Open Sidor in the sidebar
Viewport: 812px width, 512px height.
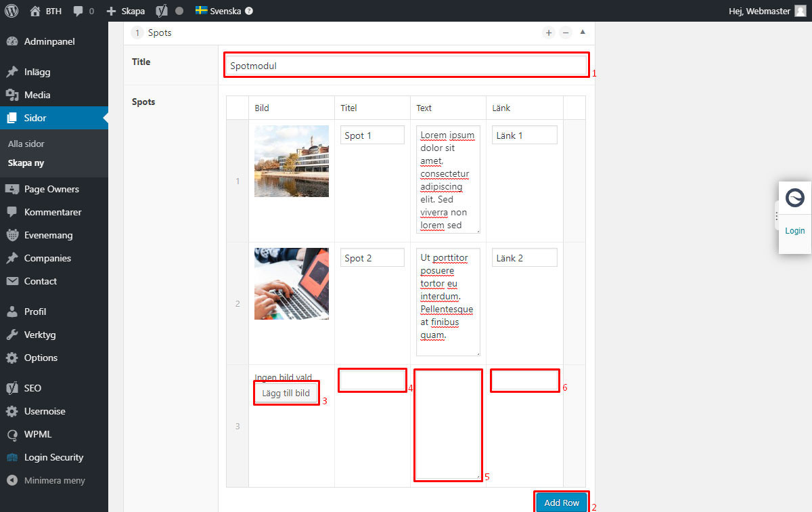coord(54,118)
